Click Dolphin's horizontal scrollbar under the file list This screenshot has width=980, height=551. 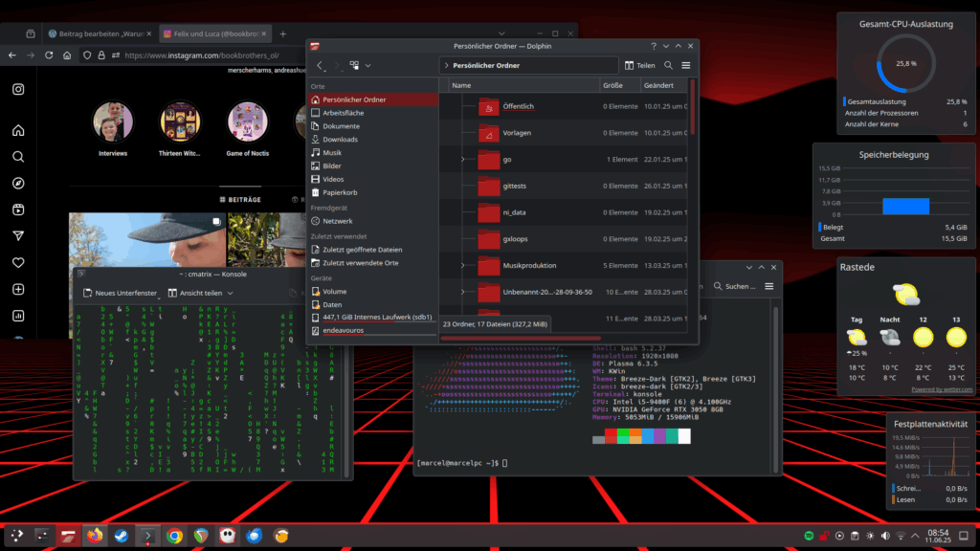tap(520, 339)
